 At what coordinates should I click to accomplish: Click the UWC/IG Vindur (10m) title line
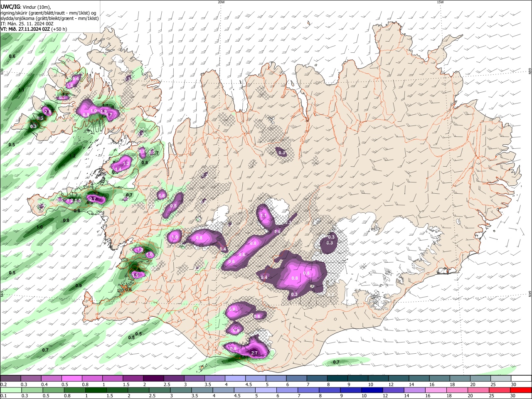[26, 7]
